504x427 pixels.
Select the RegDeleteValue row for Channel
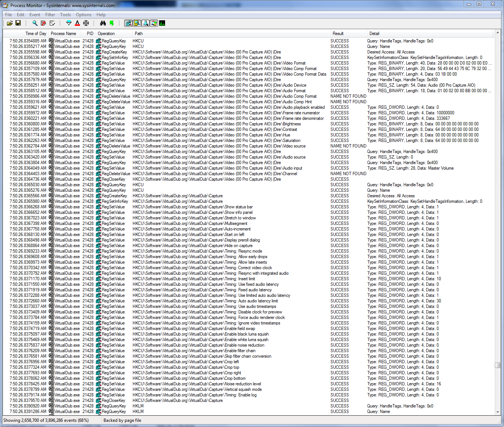click(249, 174)
